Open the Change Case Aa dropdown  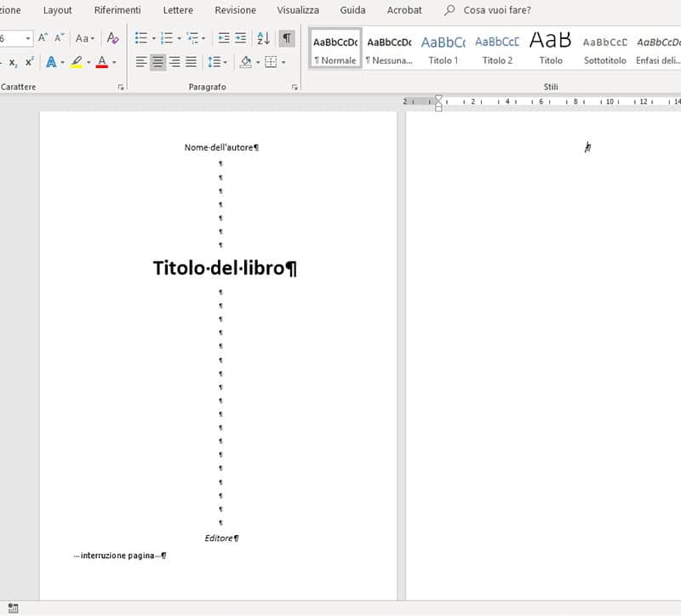[x=84, y=38]
